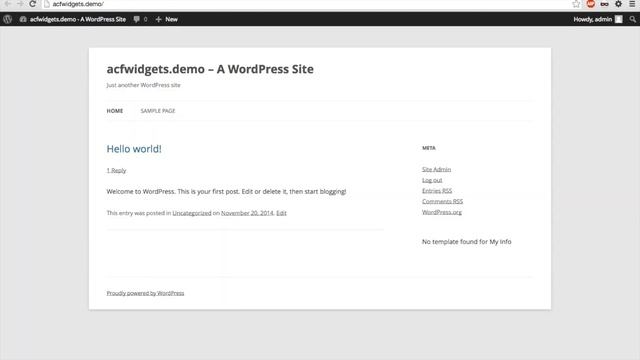Open the browser hamburger menu

pos(632,4)
